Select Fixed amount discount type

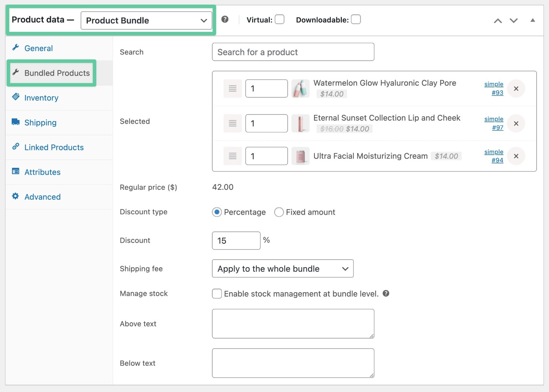[x=279, y=212]
